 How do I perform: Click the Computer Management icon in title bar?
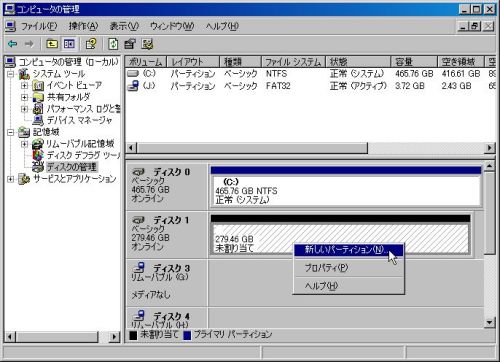click(9, 9)
